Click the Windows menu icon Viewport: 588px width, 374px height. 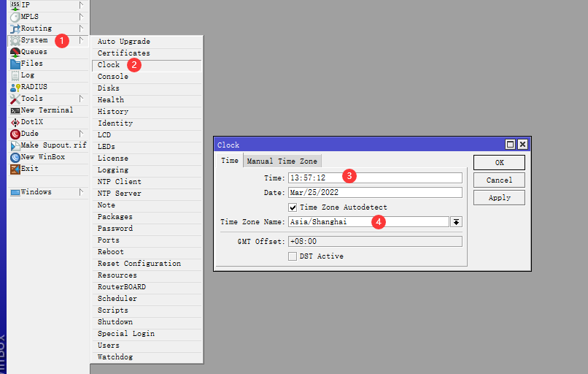15,192
